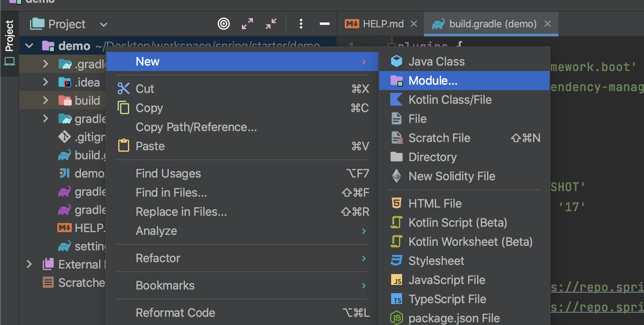Create a new Scratch File
644x325 pixels.
[x=464, y=138]
